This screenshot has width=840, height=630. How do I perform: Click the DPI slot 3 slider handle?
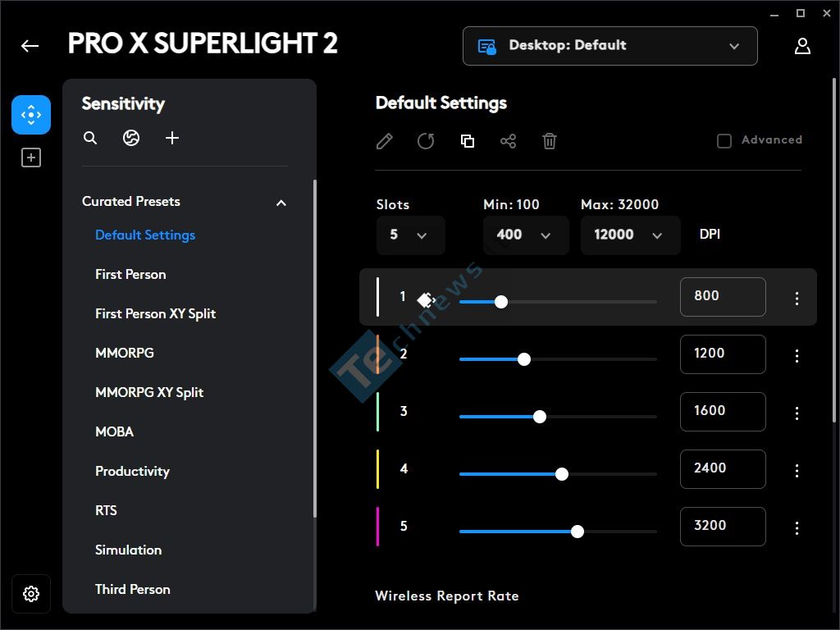[x=540, y=417]
